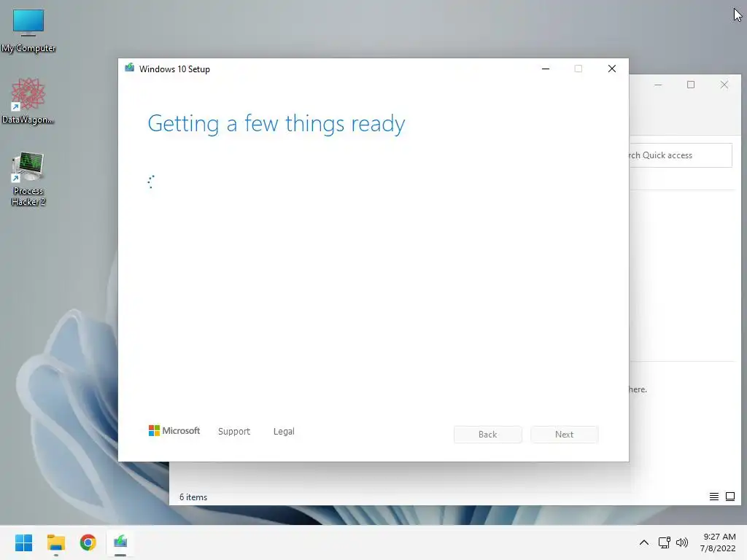Open the Legal link in Setup

tap(284, 432)
